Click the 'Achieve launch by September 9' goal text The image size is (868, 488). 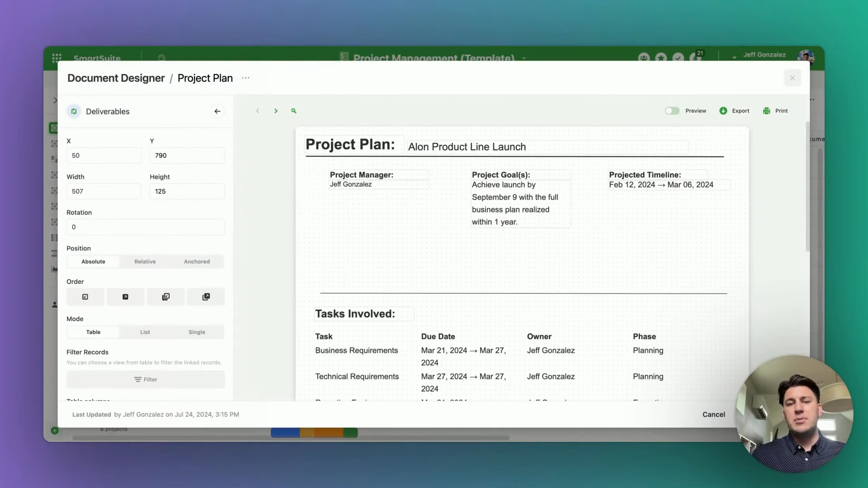[x=515, y=203]
